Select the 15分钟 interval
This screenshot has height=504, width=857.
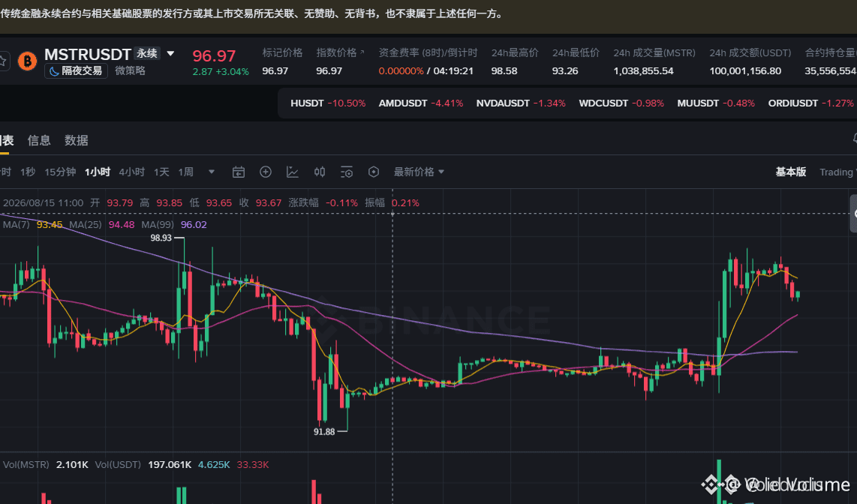60,172
